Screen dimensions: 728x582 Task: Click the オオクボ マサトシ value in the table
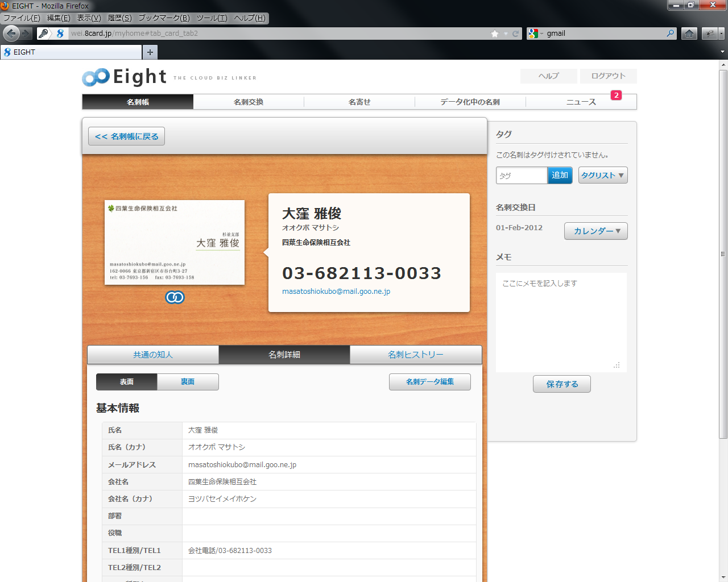(x=217, y=447)
